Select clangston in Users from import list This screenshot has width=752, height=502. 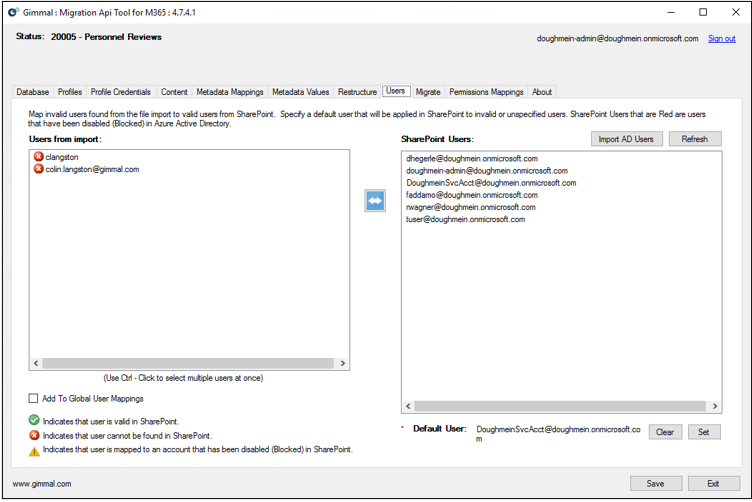click(62, 157)
